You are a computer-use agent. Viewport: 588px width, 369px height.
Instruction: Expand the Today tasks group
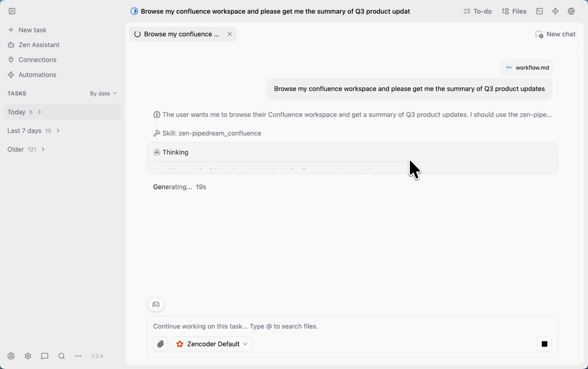click(x=62, y=112)
